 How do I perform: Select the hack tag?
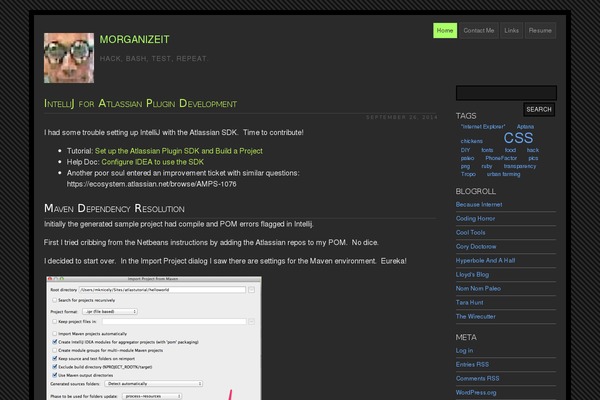coord(533,150)
